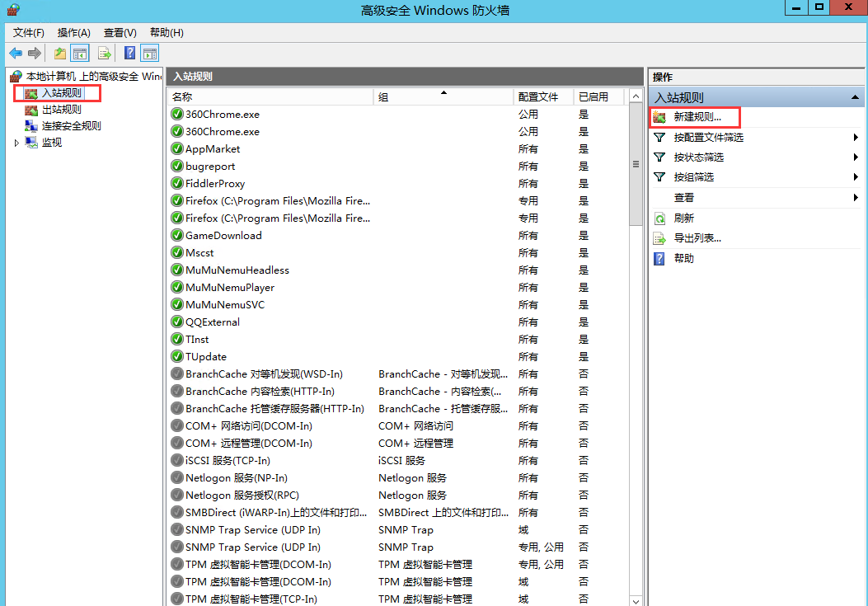Viewport: 868px width, 606px height.
Task: Sort by the 已启用 column header
Action: point(598,97)
